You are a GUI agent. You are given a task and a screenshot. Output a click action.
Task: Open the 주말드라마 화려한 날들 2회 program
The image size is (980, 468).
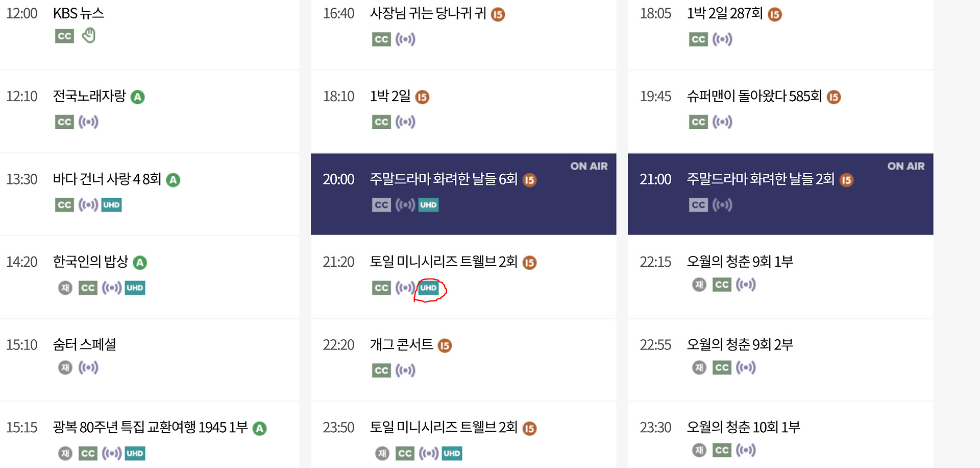(761, 179)
